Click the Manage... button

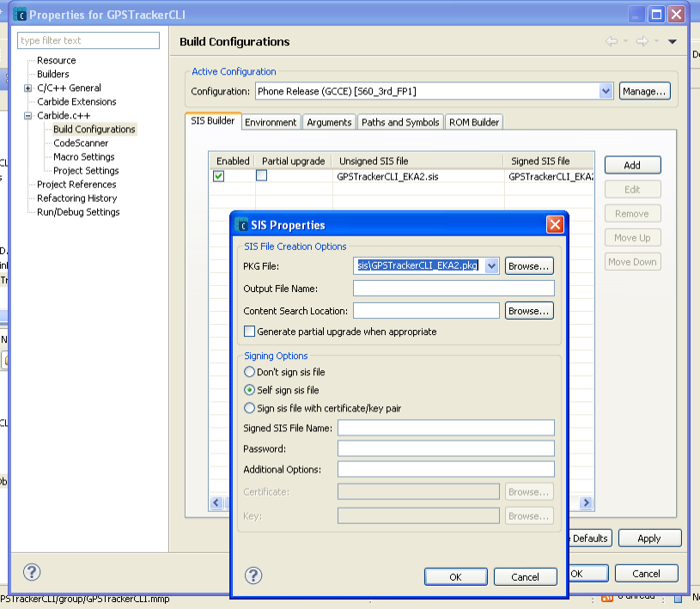click(644, 91)
